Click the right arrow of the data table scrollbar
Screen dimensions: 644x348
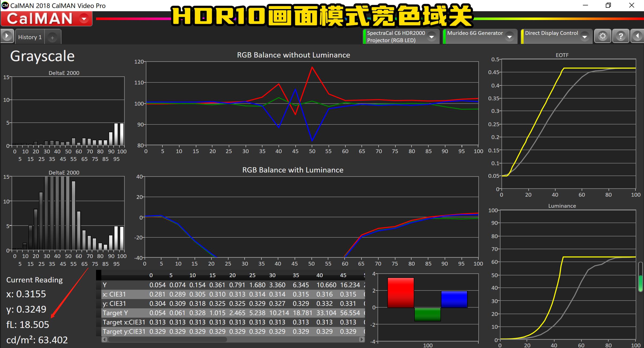tap(362, 339)
